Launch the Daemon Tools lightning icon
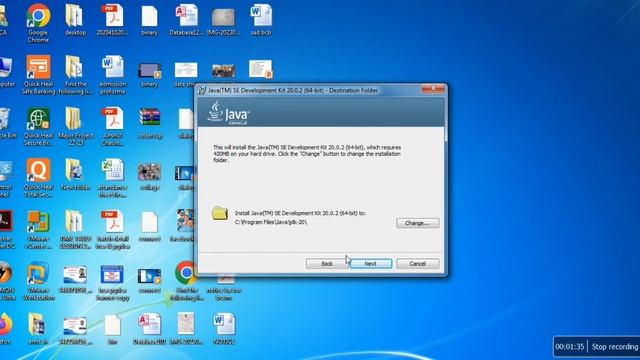 pos(7,282)
